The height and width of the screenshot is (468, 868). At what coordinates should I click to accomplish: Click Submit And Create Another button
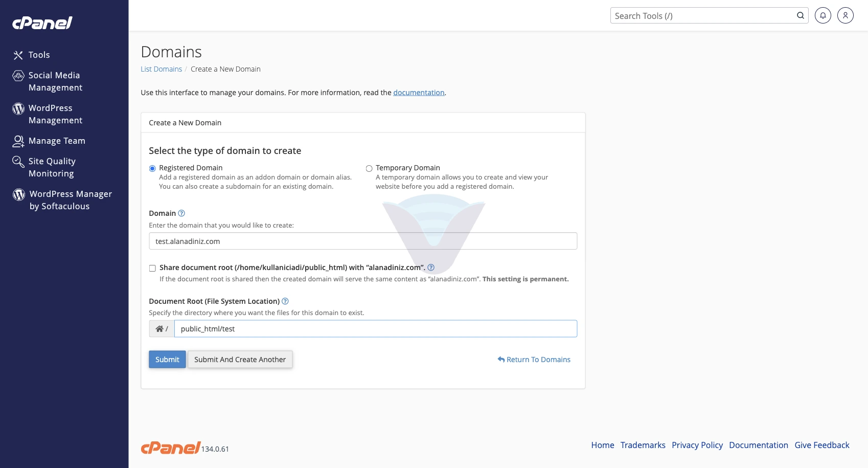tap(240, 360)
